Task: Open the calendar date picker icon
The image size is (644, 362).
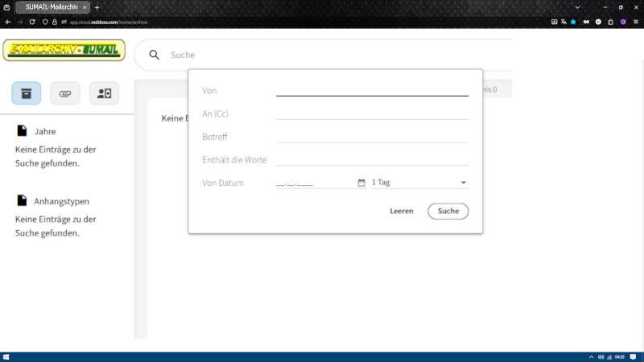Action: click(361, 183)
